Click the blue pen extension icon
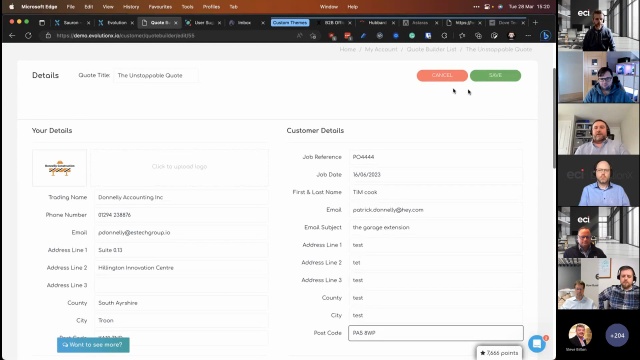Image resolution: width=640 pixels, height=360 pixels. coord(363,36)
